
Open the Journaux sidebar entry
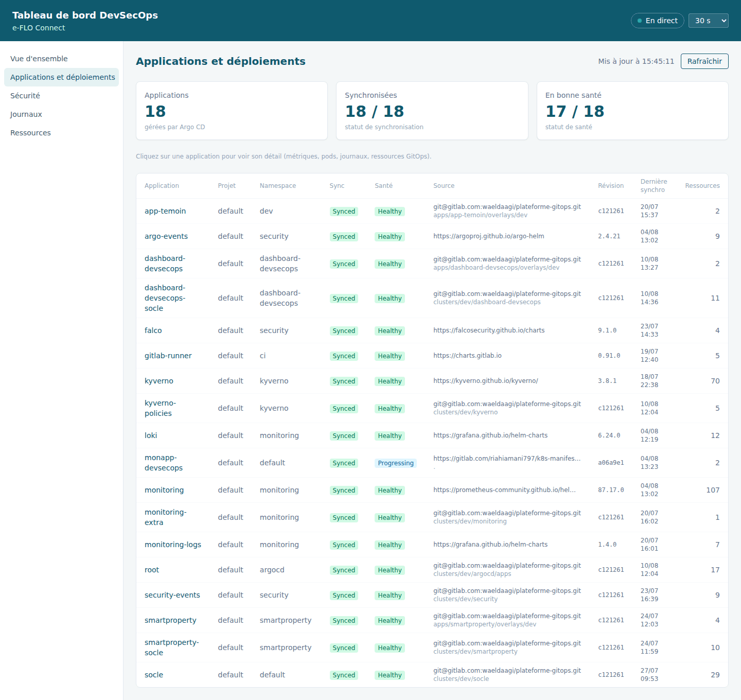(x=61, y=114)
